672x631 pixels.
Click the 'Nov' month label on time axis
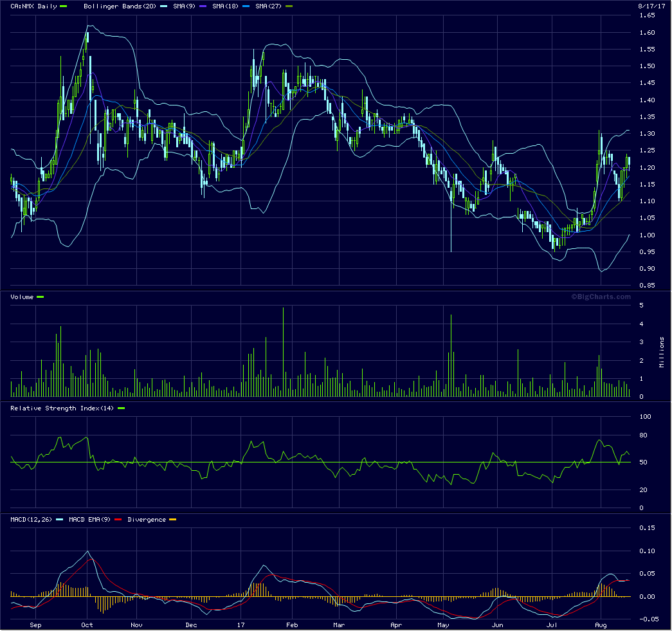point(137,625)
